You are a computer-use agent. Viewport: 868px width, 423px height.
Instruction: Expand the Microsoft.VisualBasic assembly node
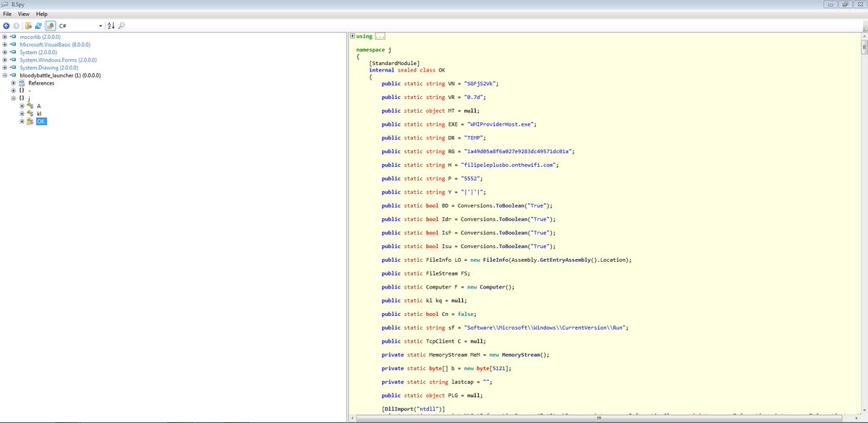(x=5, y=45)
